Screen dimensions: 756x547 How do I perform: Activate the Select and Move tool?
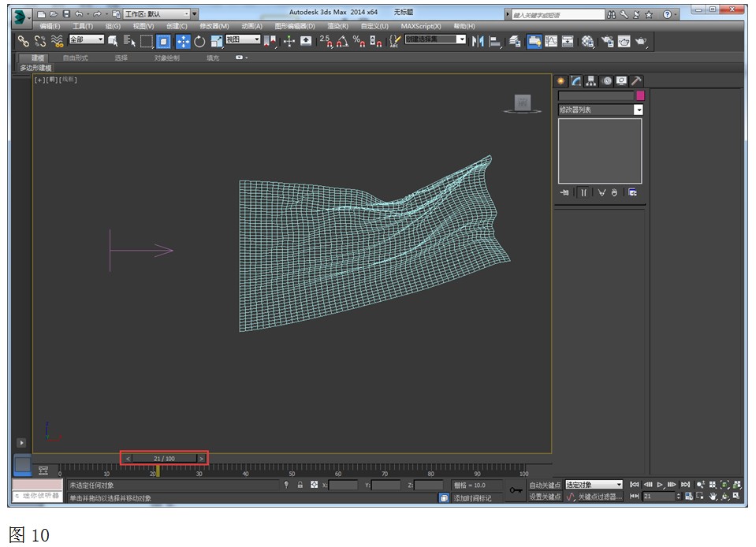[183, 42]
